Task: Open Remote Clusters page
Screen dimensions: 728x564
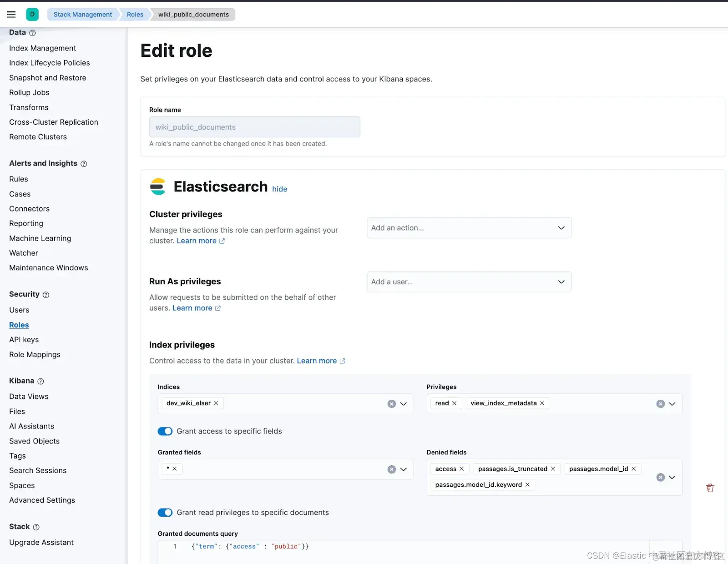Action: click(x=38, y=137)
